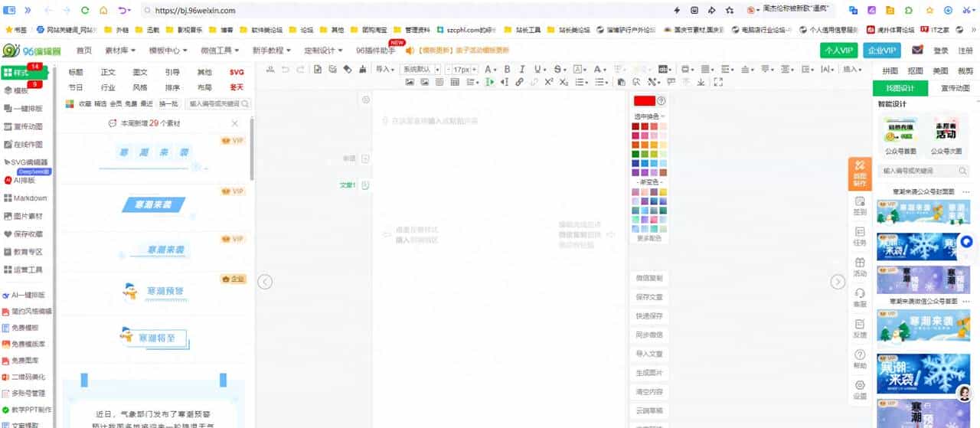Click the 登录 link

[x=940, y=51]
